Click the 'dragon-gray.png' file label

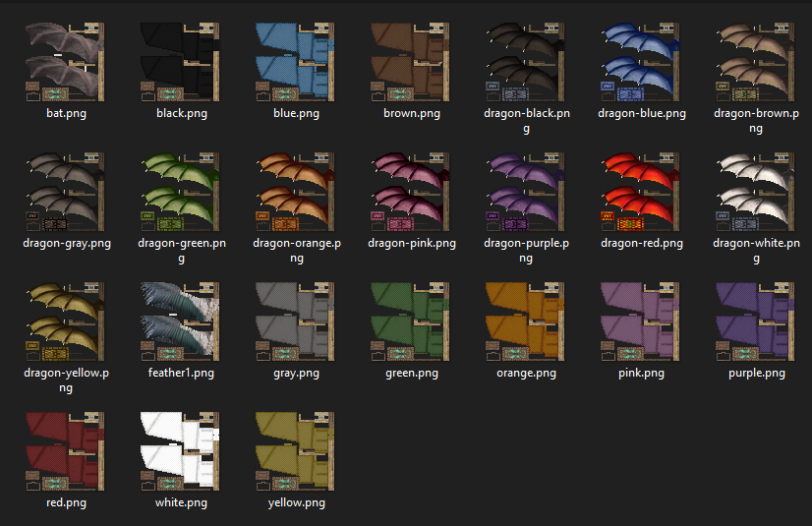pos(67,243)
